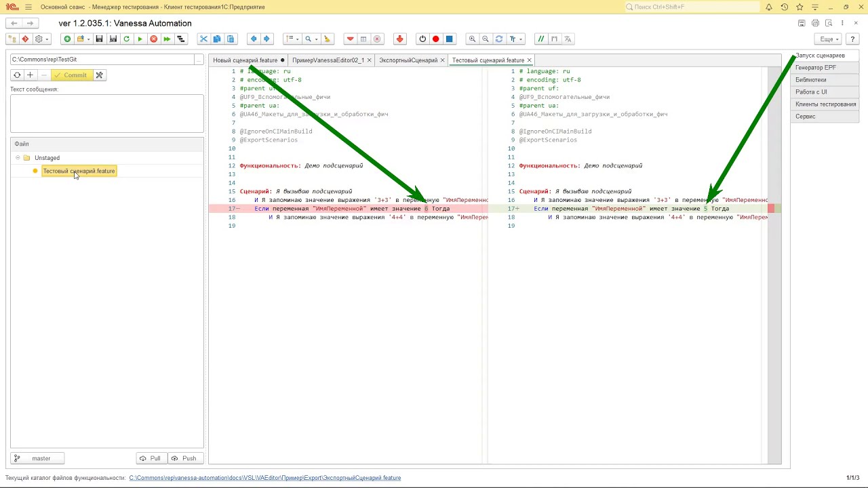Click the Pull button

[151, 458]
